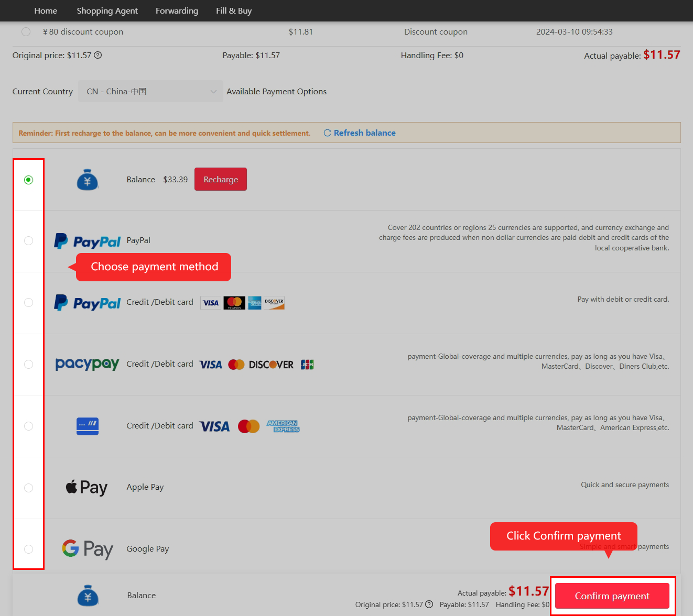This screenshot has width=693, height=616.
Task: Select the PayPal radio button
Action: [x=29, y=241]
